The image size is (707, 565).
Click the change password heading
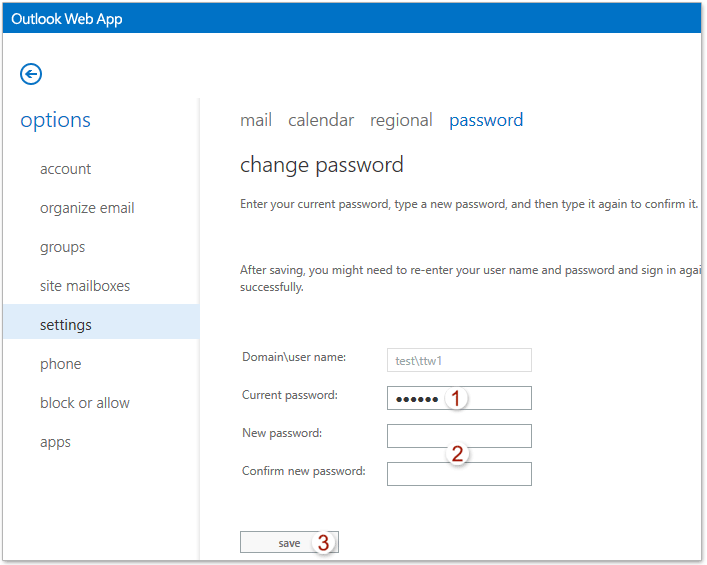(321, 165)
